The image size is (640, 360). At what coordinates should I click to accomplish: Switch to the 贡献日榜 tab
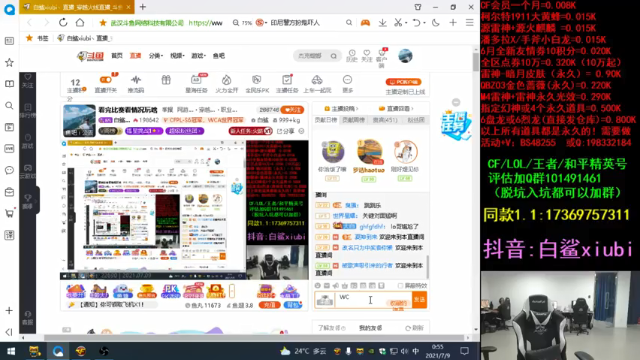[326, 120]
